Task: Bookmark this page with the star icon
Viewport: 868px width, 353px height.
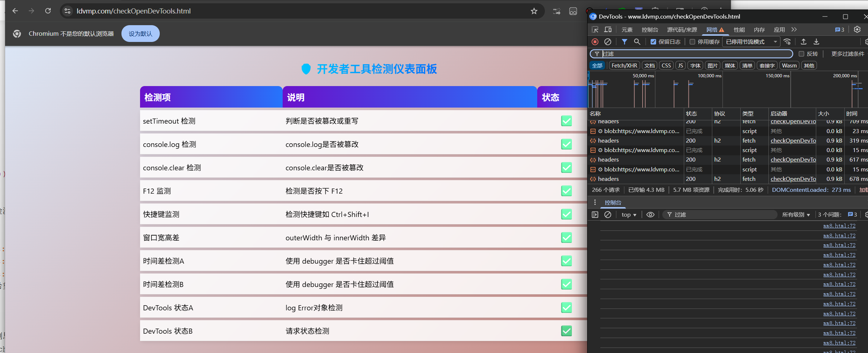Action: (534, 11)
